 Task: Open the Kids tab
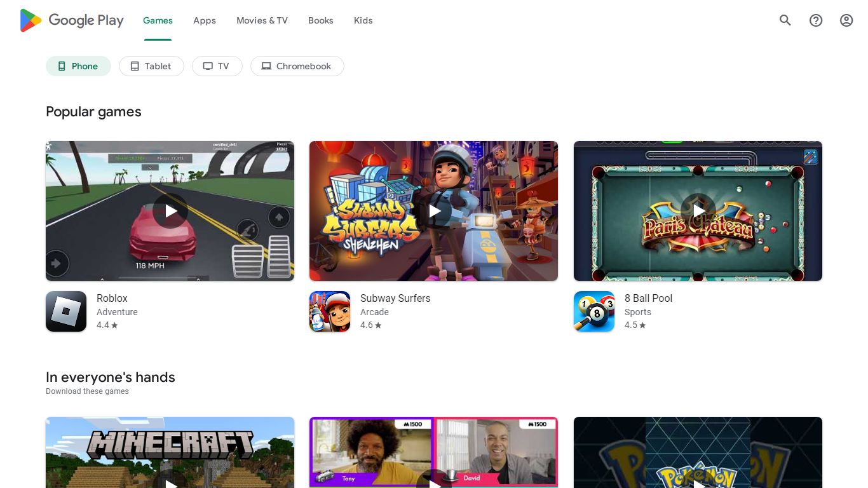[x=363, y=20]
